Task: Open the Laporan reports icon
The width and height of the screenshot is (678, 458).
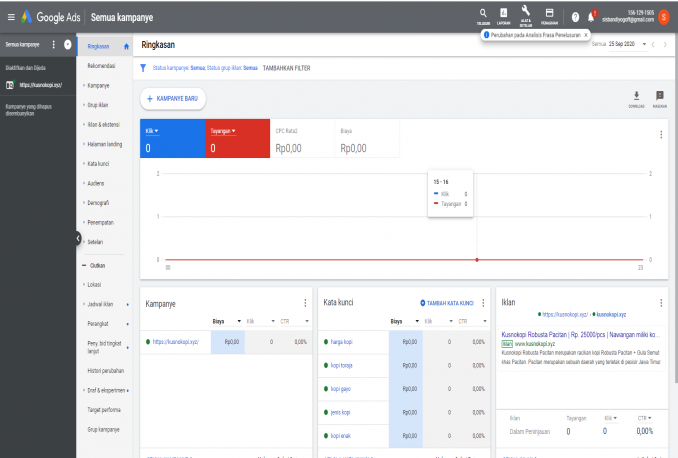Action: [x=503, y=14]
